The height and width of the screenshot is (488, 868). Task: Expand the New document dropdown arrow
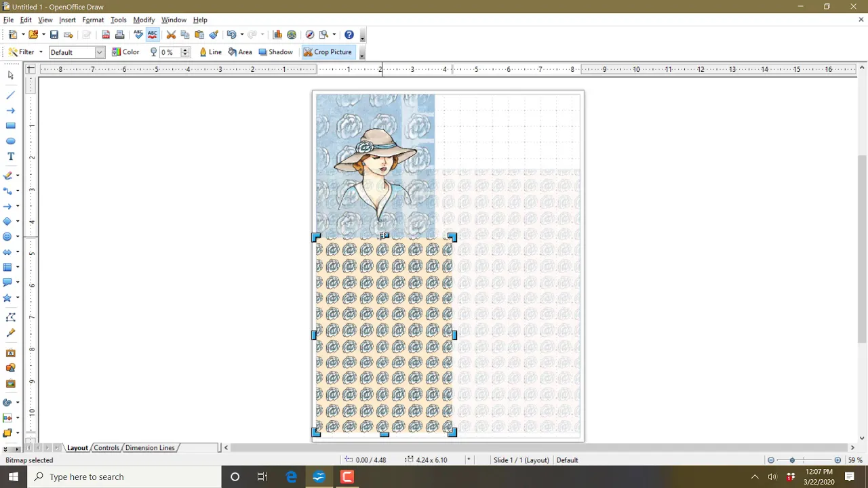click(23, 35)
